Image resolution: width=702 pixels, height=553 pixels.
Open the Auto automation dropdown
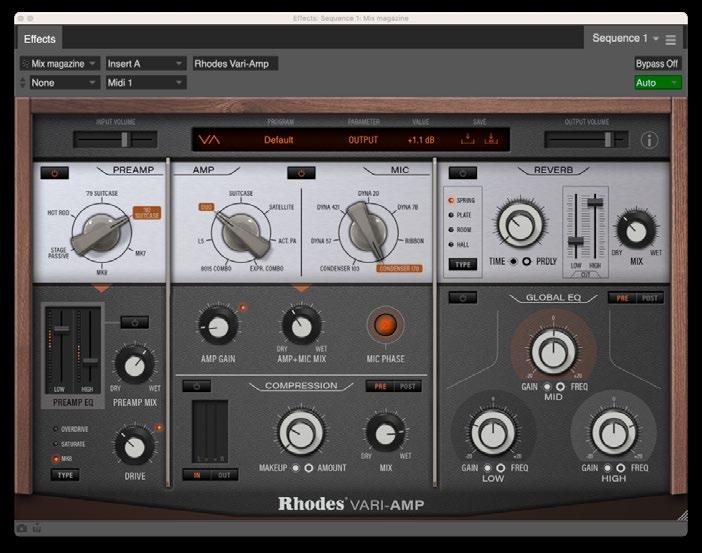pyautogui.click(x=658, y=83)
